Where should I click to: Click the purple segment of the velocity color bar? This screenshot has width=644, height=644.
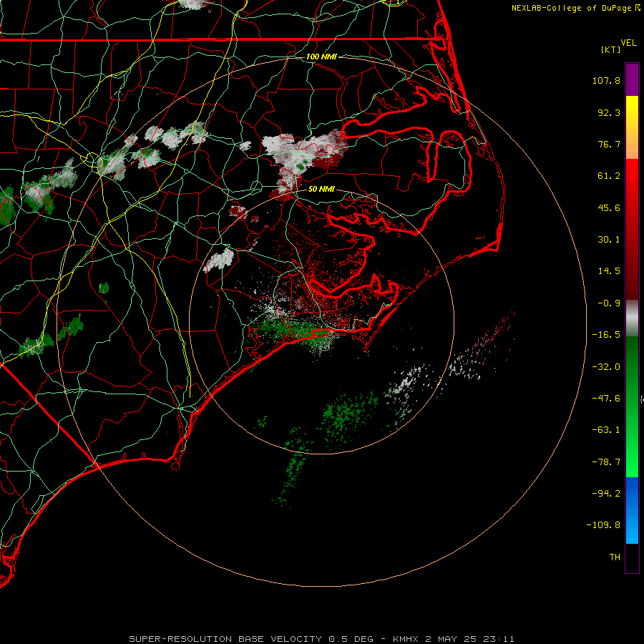pos(632,80)
